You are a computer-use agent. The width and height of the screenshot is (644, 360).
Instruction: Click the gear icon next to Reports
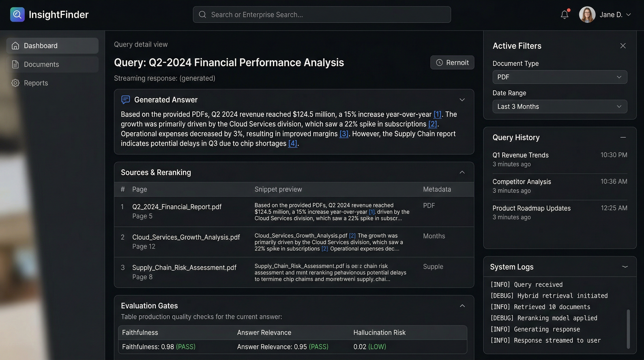coord(15,83)
